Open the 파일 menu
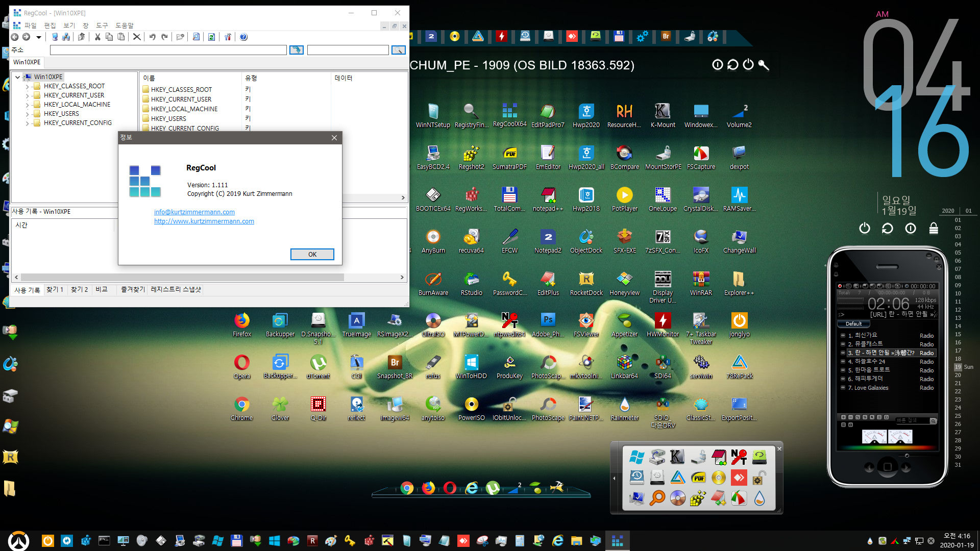Image resolution: width=980 pixels, height=551 pixels. pyautogui.click(x=31, y=26)
